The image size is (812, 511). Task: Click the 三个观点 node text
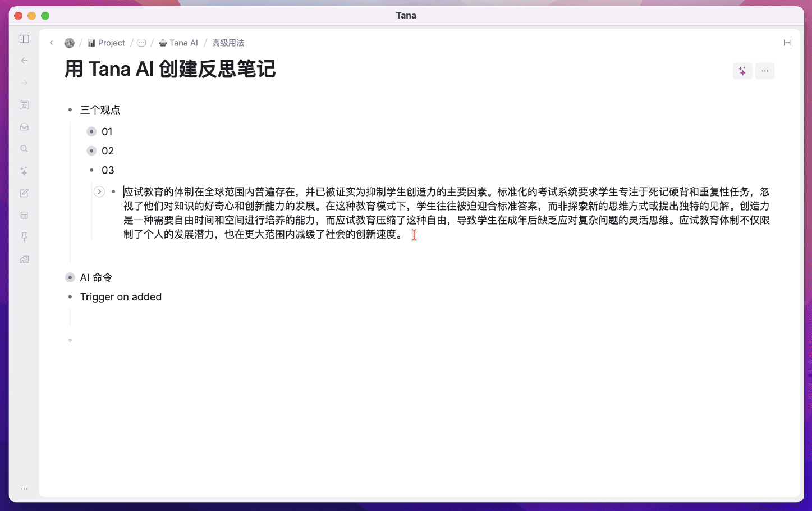pos(100,110)
